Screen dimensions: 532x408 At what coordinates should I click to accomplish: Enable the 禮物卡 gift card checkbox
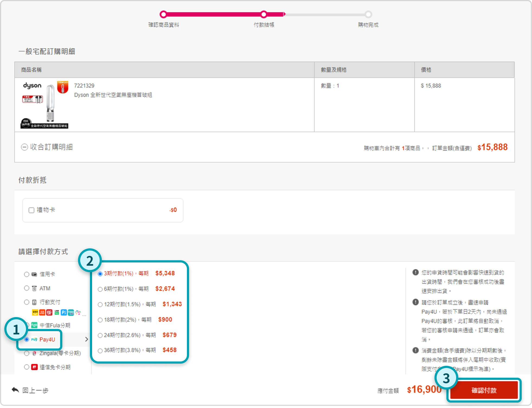[x=31, y=210]
